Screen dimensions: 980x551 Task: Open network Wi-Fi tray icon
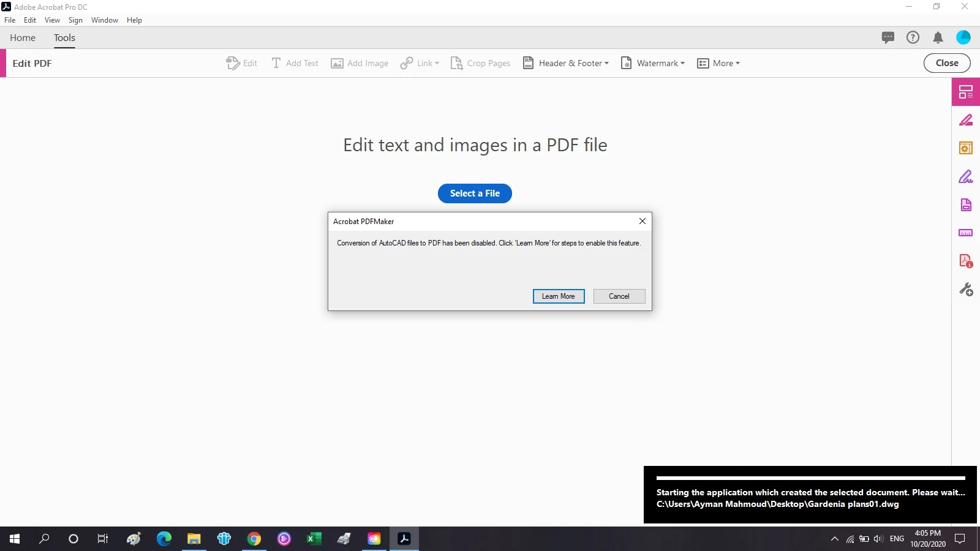850,539
